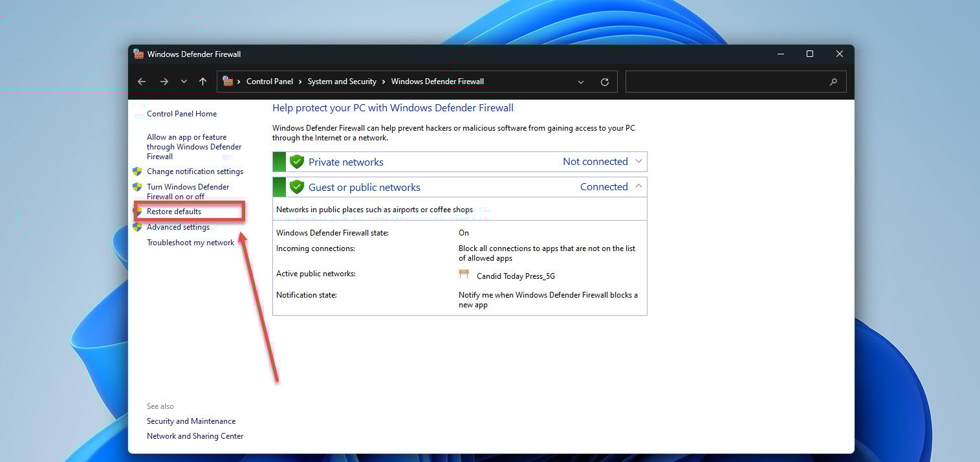
Task: Click the Incoming connections label
Action: coord(316,248)
